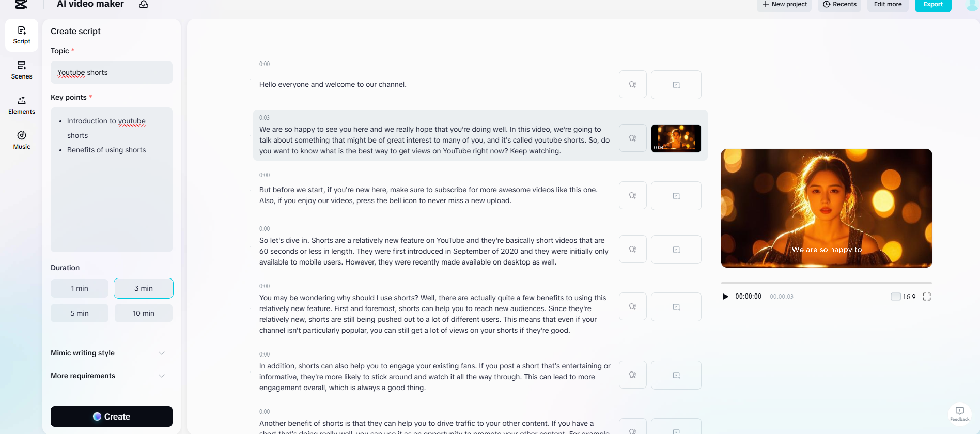Open the Scenes panel

point(22,70)
